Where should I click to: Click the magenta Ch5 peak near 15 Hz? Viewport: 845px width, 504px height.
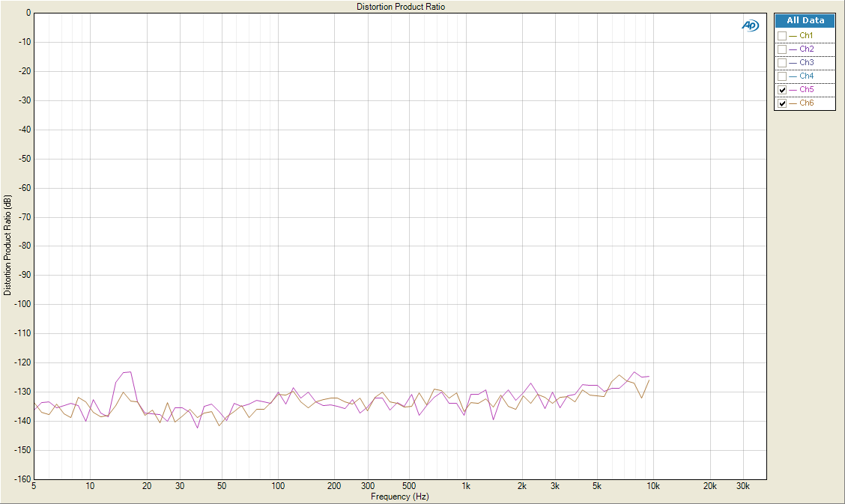127,372
